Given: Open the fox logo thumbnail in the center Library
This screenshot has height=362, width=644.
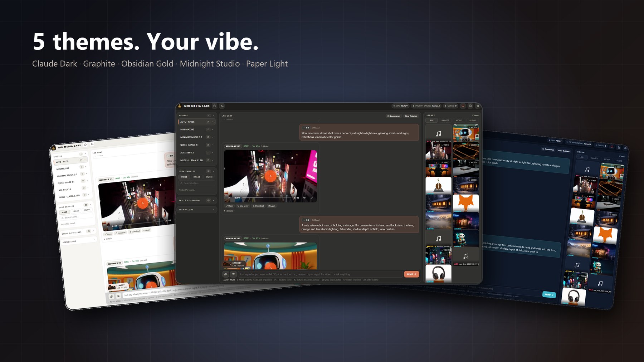Looking at the screenshot, I should [x=466, y=203].
